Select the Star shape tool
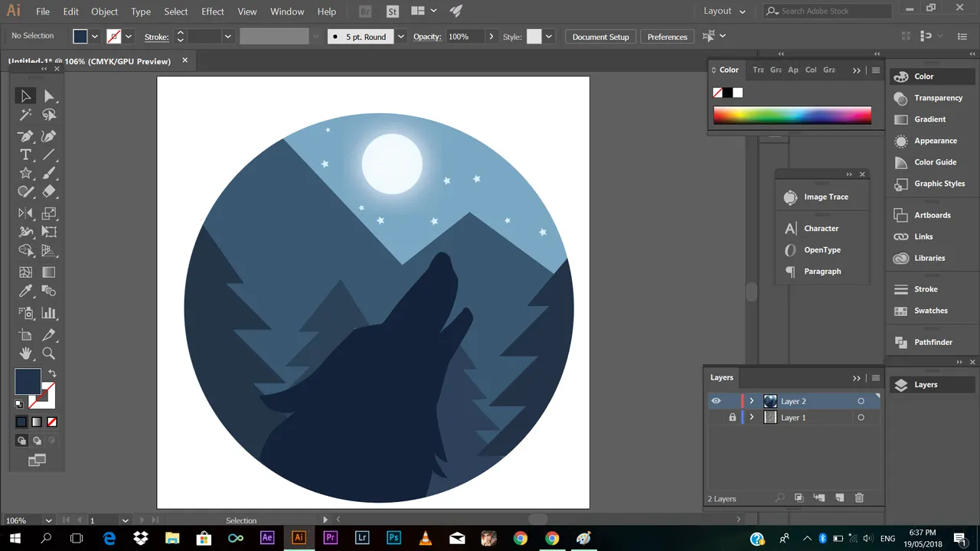980x551 pixels. pos(25,174)
